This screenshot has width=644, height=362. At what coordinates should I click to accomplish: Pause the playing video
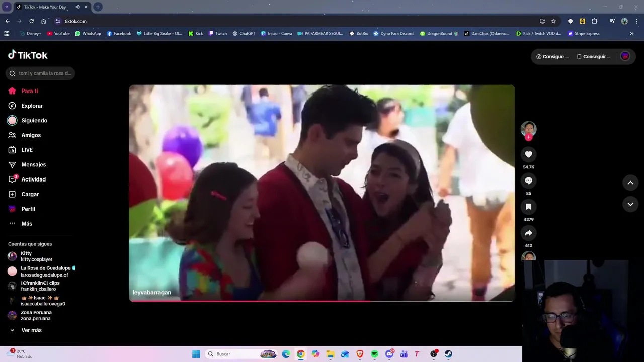click(x=322, y=193)
